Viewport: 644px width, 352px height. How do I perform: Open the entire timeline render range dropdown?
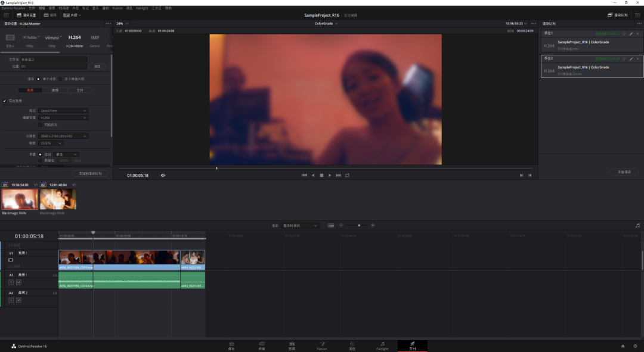(300, 226)
